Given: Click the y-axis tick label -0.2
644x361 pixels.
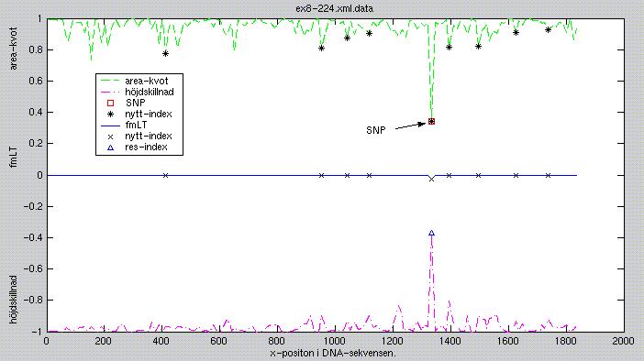Looking at the screenshot, I should (33, 206).
